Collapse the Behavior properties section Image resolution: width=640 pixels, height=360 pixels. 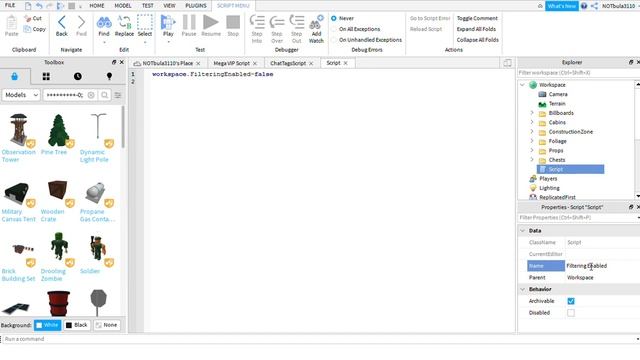coord(522,289)
